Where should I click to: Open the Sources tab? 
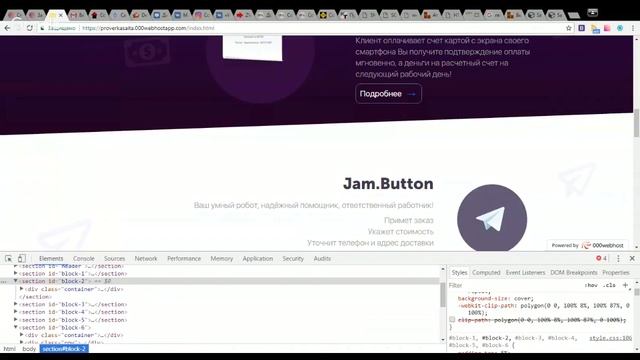[114, 258]
